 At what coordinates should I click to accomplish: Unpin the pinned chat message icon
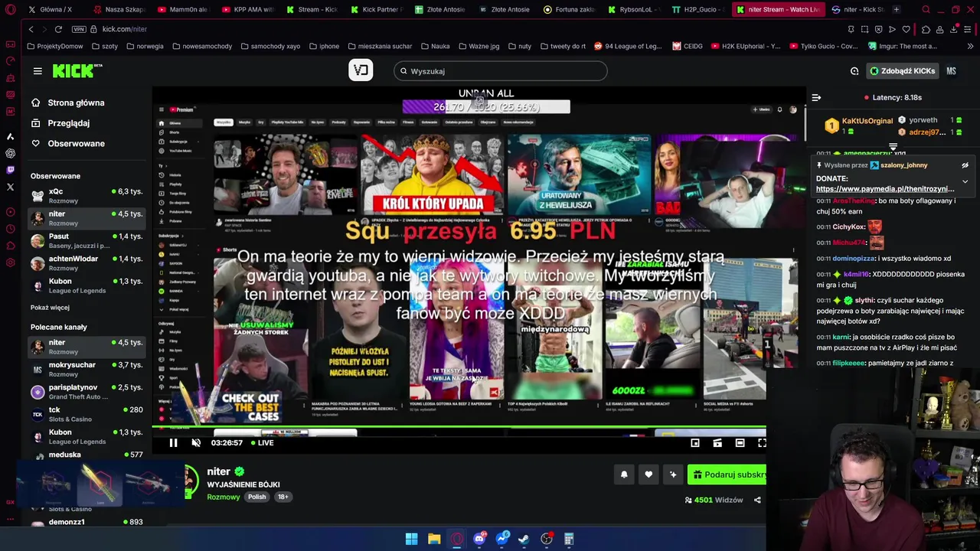pos(965,165)
